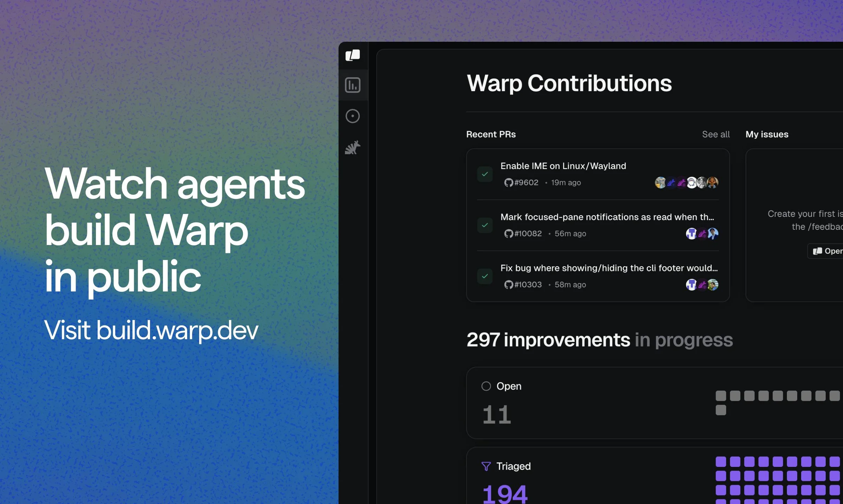Click green check status on PR #9602

pos(485,174)
